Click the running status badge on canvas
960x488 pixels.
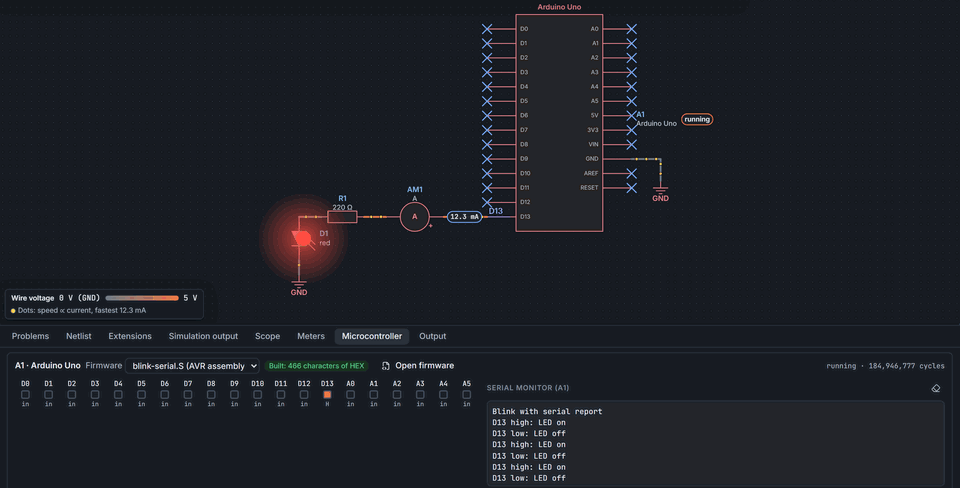[x=697, y=119]
